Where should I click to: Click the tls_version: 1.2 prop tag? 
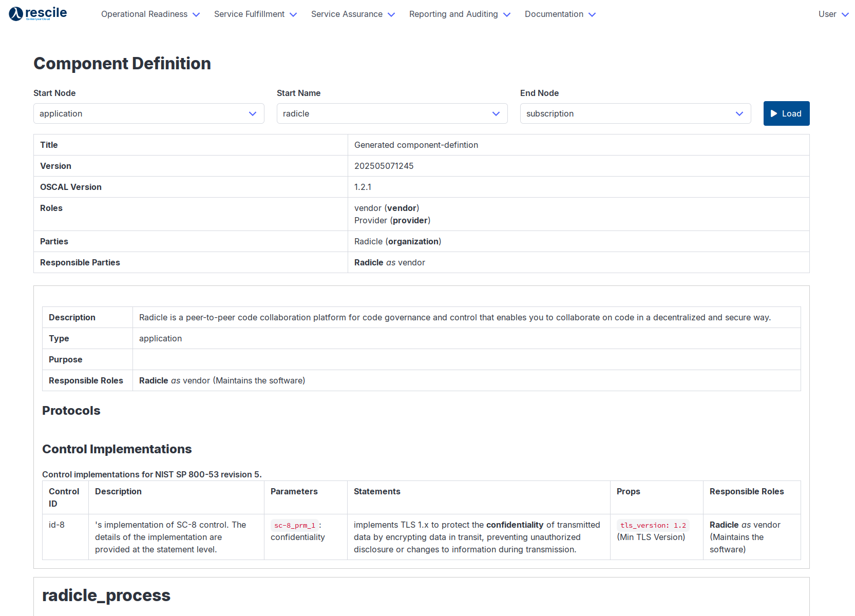(x=653, y=525)
